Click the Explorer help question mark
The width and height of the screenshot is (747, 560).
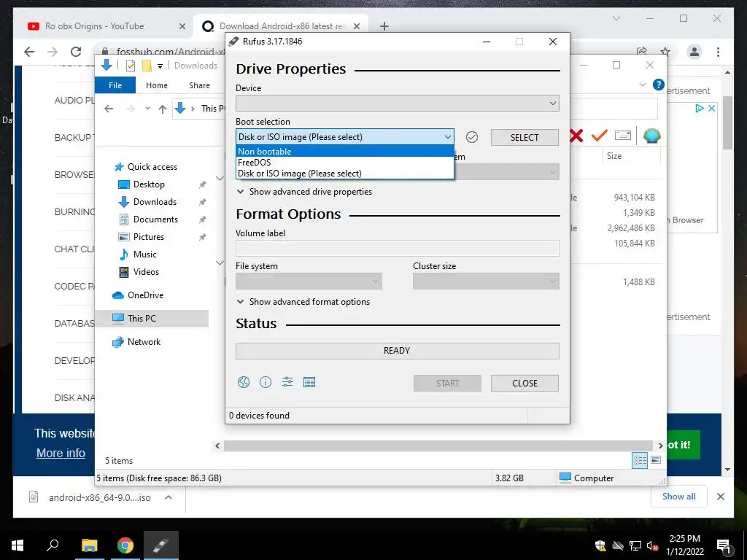tap(659, 85)
